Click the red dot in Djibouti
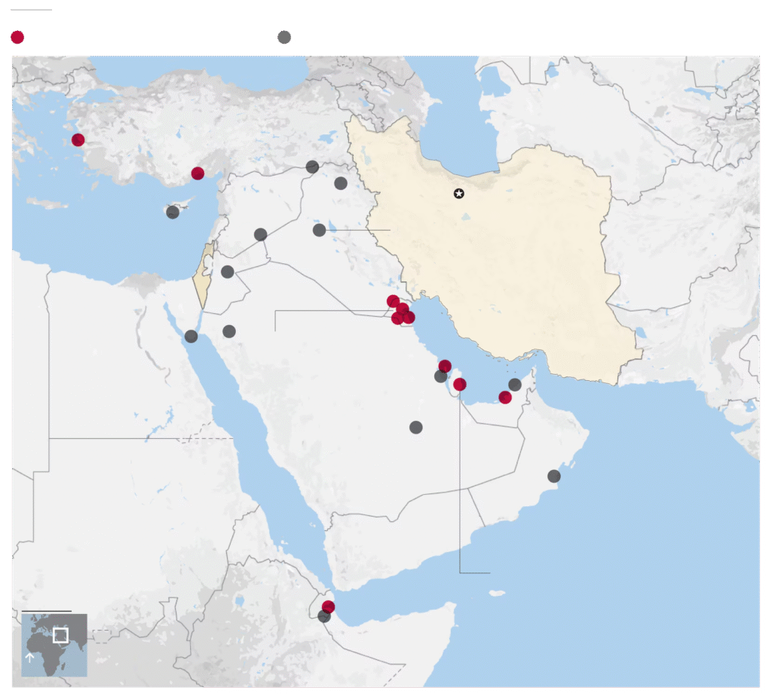The width and height of the screenshot is (772, 700). pyautogui.click(x=328, y=606)
